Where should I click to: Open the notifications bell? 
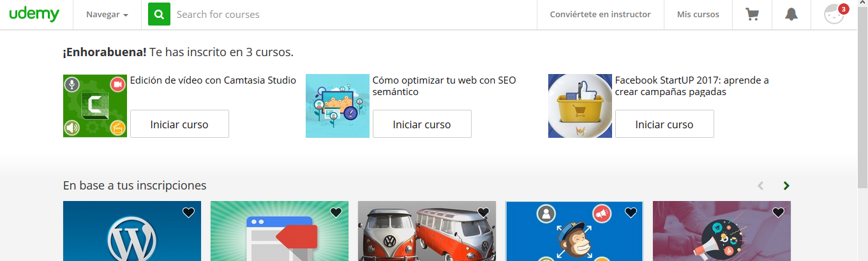[791, 15]
